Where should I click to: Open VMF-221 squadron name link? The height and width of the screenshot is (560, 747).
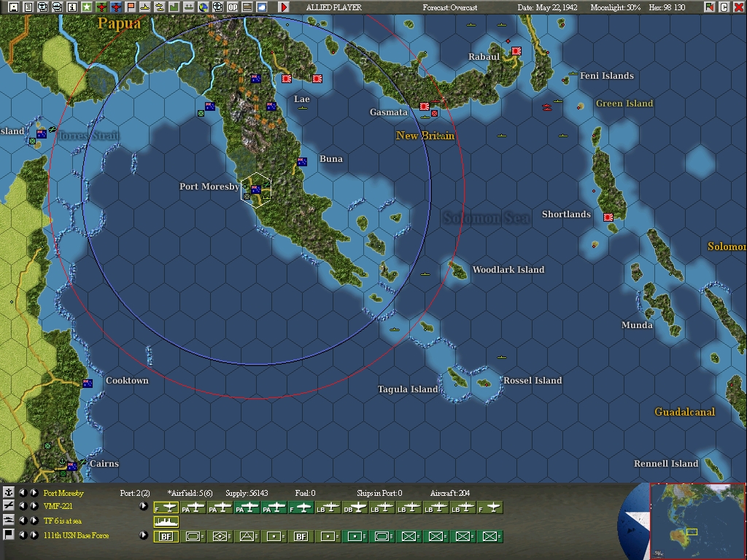pos(58,506)
